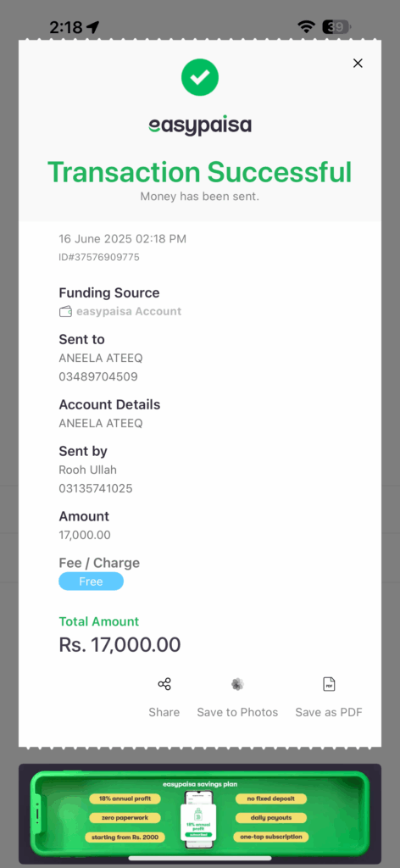Tap the Wi-Fi status icon
The image size is (400, 868).
(x=305, y=26)
